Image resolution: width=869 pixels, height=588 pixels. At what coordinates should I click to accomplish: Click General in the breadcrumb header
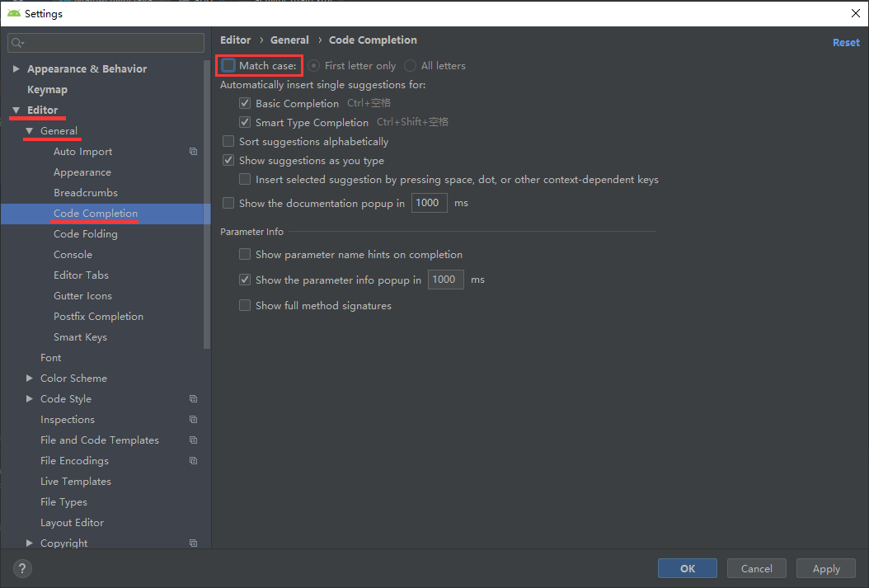289,40
